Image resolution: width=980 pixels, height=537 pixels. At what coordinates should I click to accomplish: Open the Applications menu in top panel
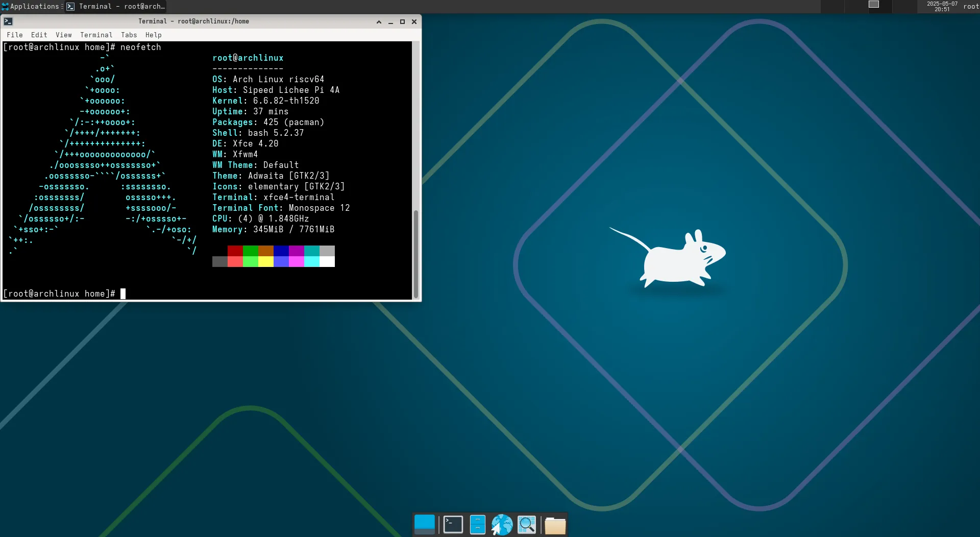pos(31,7)
